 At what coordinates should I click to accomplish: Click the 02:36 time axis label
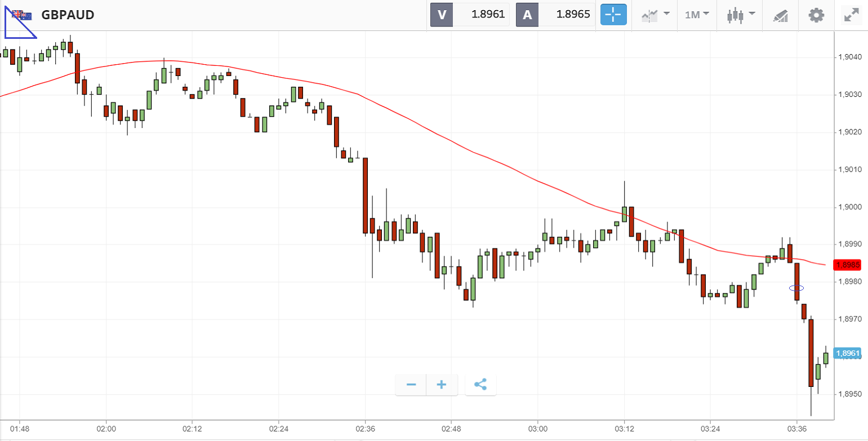point(365,429)
